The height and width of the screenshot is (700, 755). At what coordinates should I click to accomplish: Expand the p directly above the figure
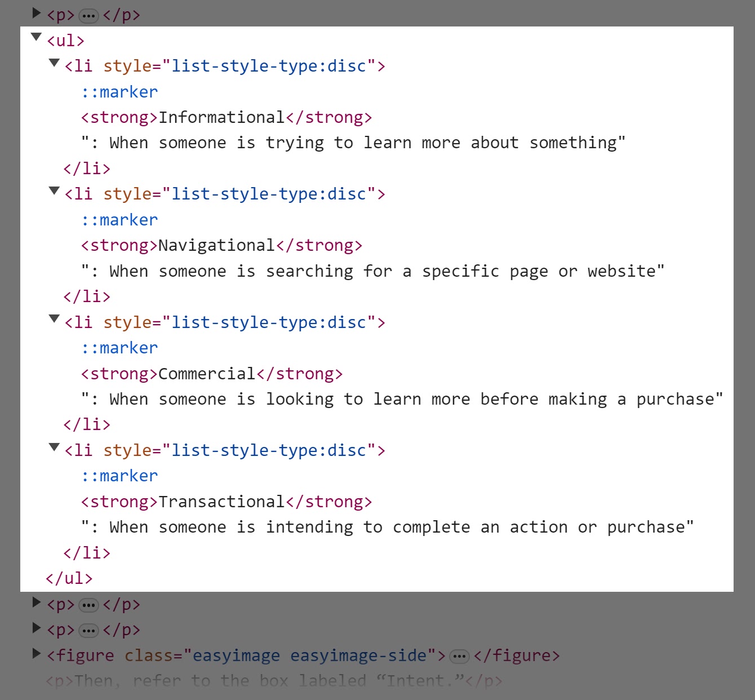[37, 627]
